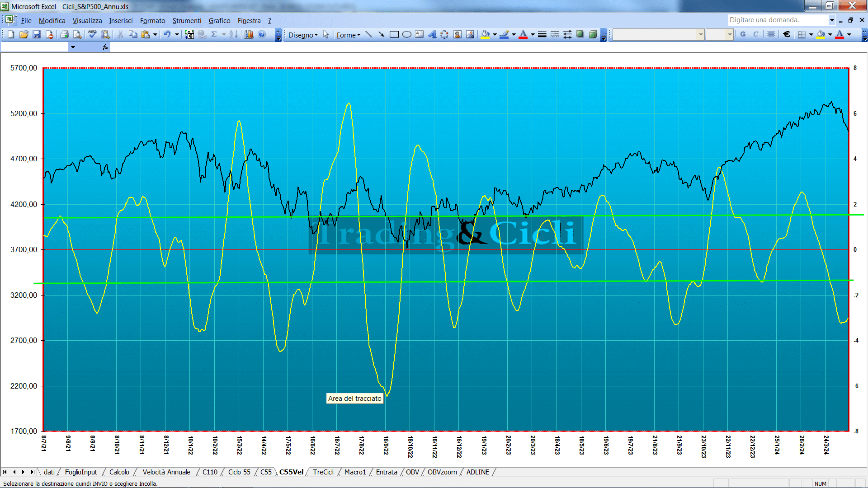Image resolution: width=868 pixels, height=488 pixels.
Task: Open the File menu
Action: pos(26,21)
